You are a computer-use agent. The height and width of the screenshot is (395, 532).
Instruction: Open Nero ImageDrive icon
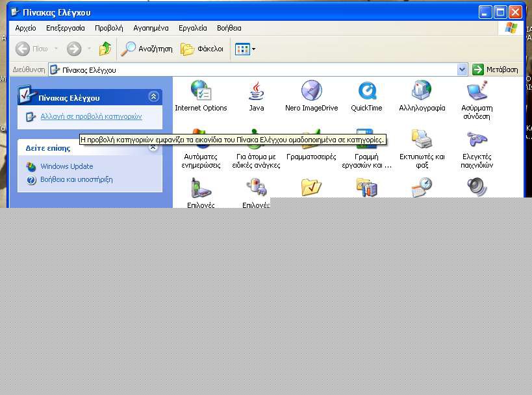(311, 92)
